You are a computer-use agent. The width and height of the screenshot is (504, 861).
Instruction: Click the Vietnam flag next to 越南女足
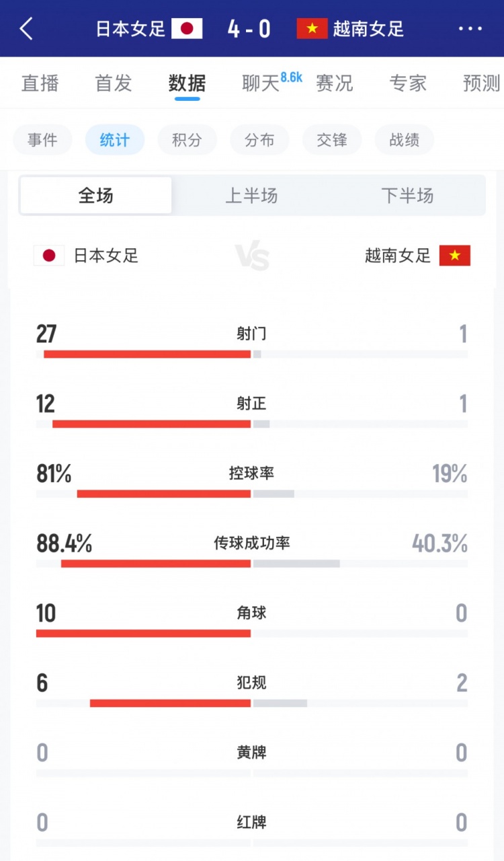pyautogui.click(x=311, y=29)
